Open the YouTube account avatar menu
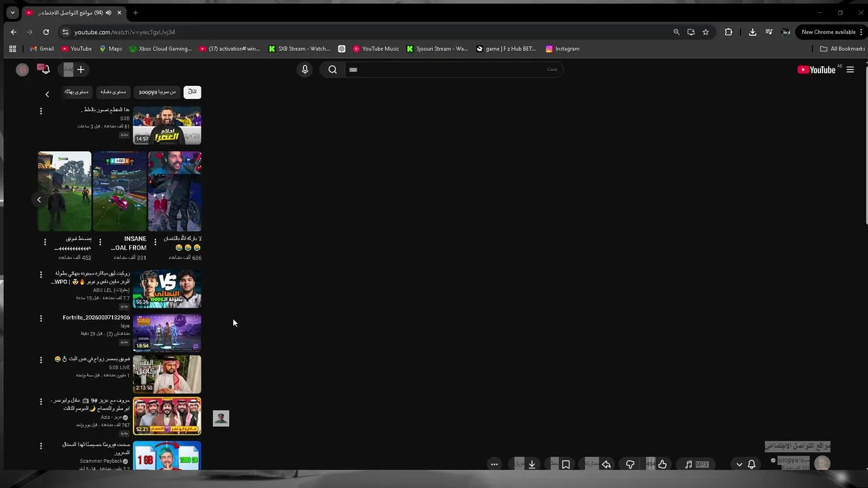This screenshot has height=488, width=868. 22,69
